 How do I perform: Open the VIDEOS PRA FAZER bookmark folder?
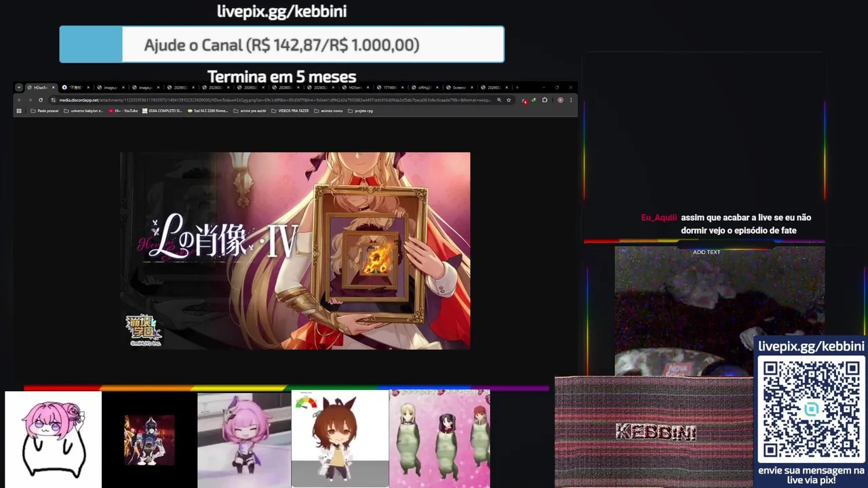[290, 110]
